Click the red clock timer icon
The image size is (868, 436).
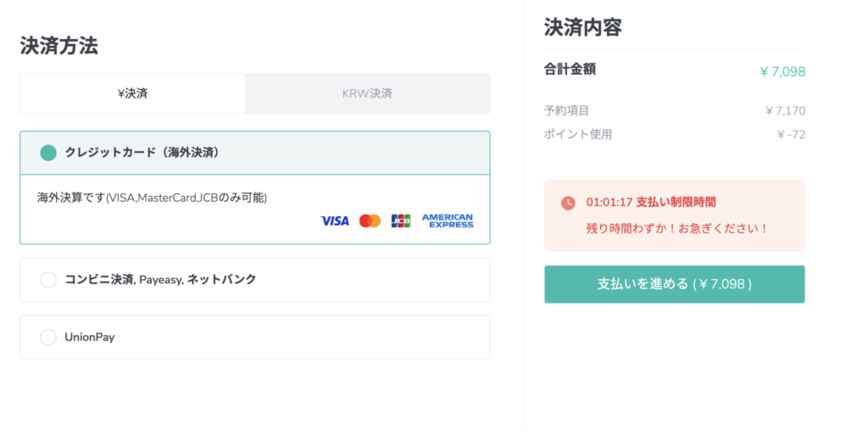click(x=568, y=203)
